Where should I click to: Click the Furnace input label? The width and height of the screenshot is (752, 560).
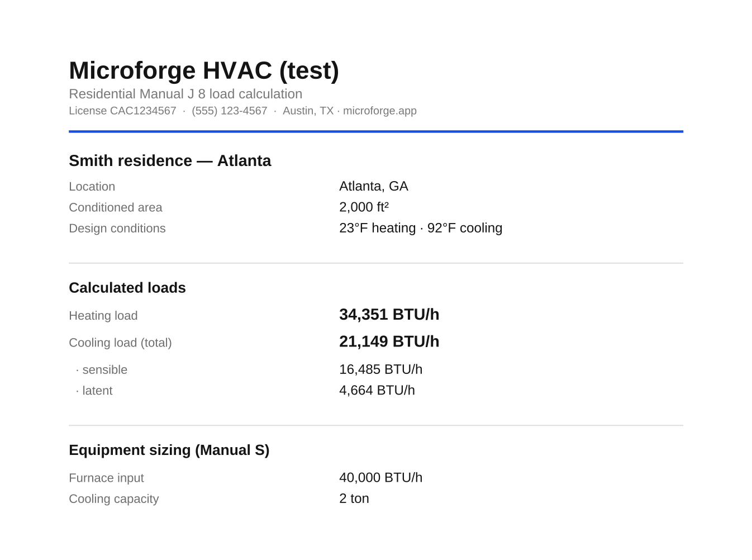tap(106, 478)
